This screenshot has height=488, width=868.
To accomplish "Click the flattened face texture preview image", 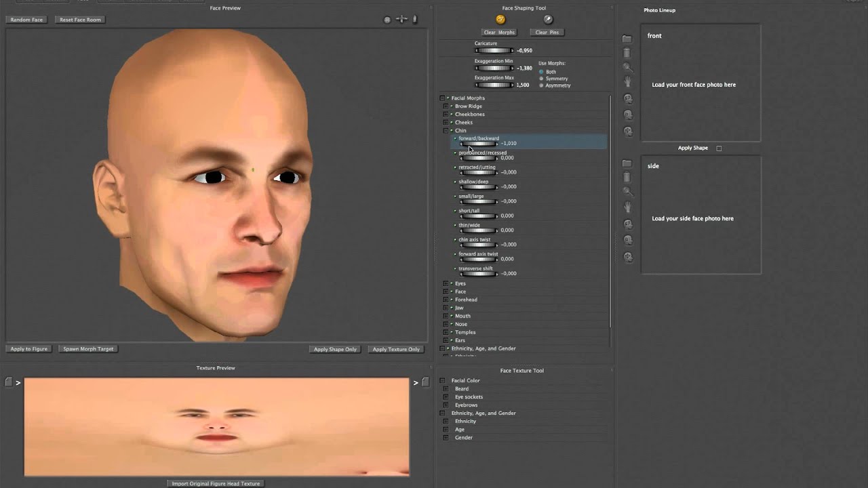I will (216, 426).
